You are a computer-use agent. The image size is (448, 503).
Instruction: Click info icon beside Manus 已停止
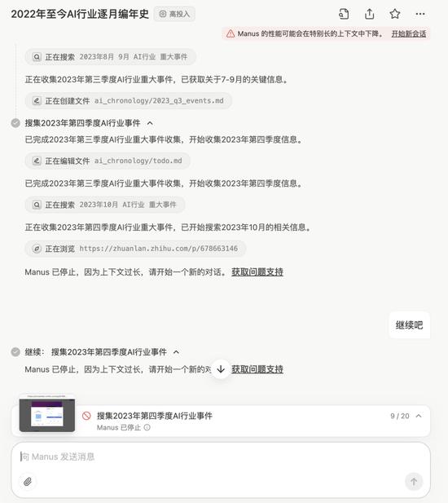(147, 427)
